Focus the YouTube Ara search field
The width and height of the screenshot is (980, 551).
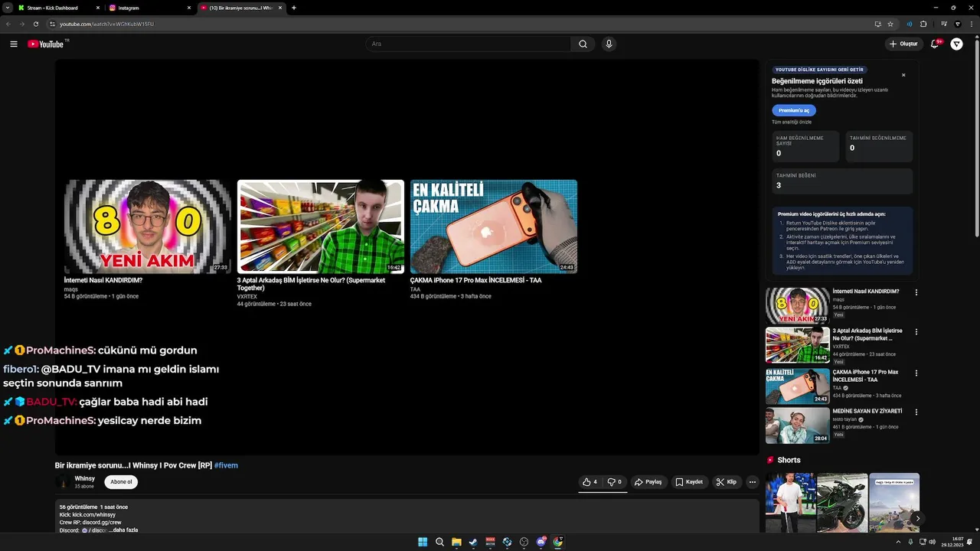point(468,44)
